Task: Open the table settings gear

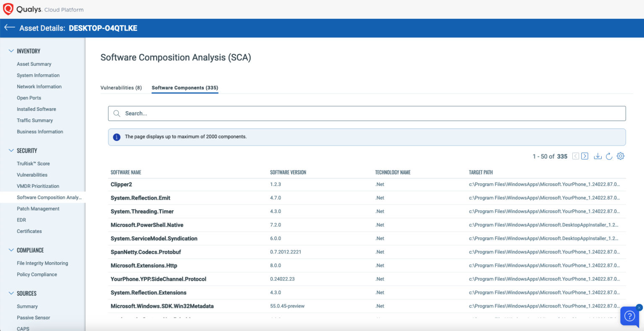Action: [x=621, y=156]
